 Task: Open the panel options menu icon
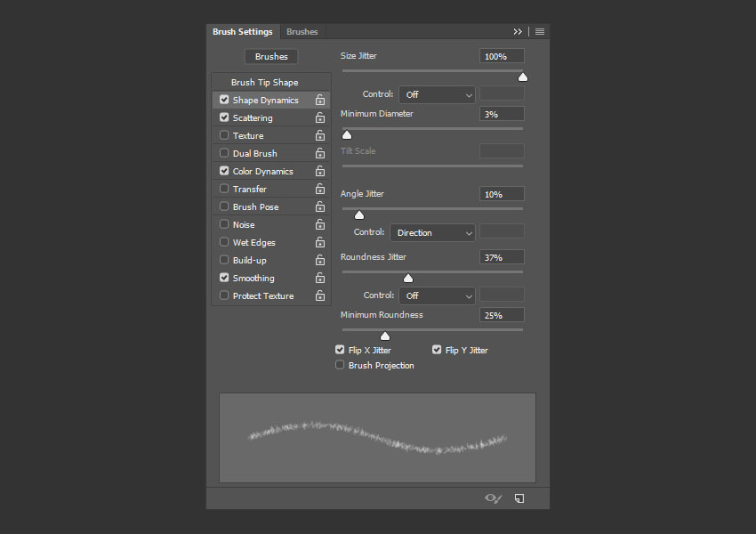540,32
